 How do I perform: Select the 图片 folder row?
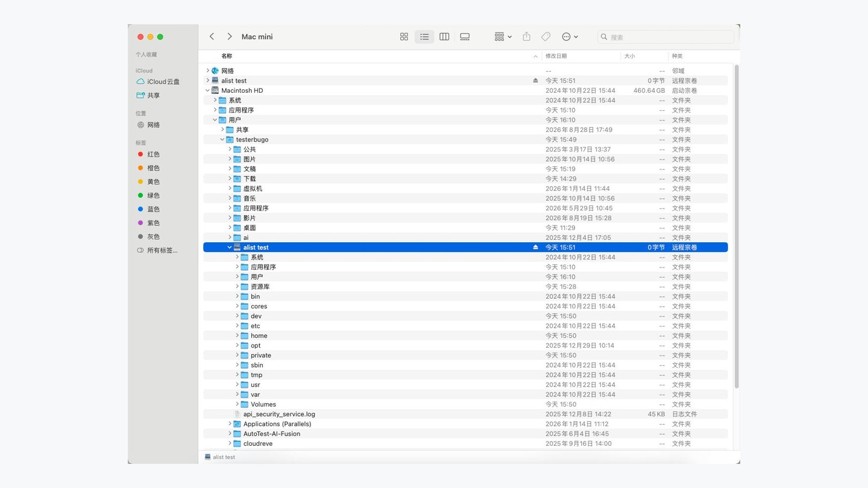click(x=465, y=159)
